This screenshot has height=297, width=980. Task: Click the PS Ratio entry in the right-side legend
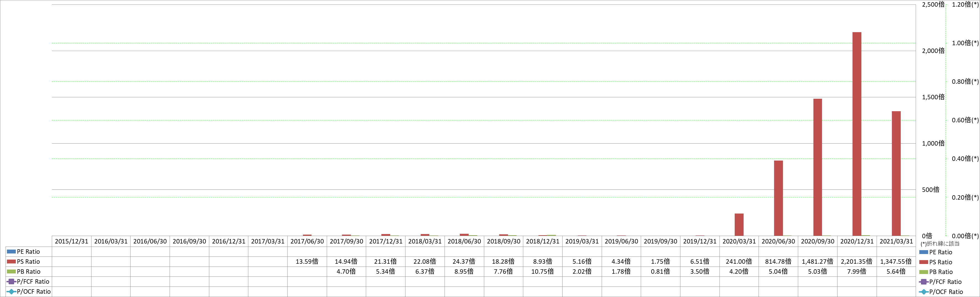935,262
